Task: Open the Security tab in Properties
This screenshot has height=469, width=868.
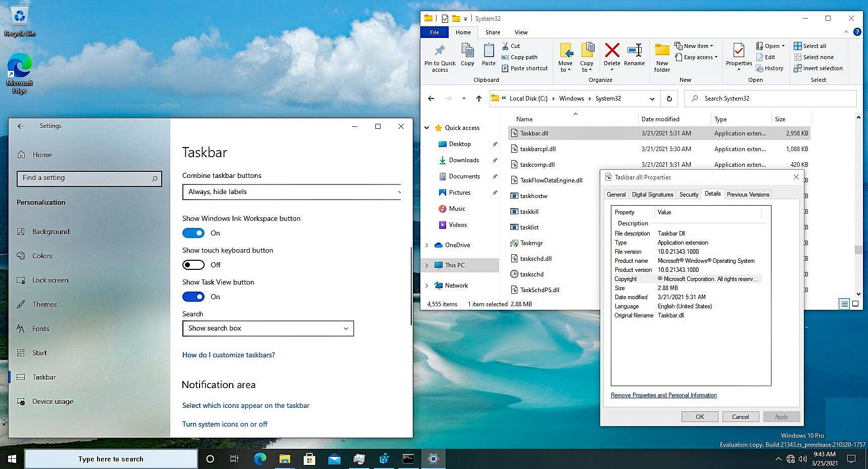Action: point(689,195)
